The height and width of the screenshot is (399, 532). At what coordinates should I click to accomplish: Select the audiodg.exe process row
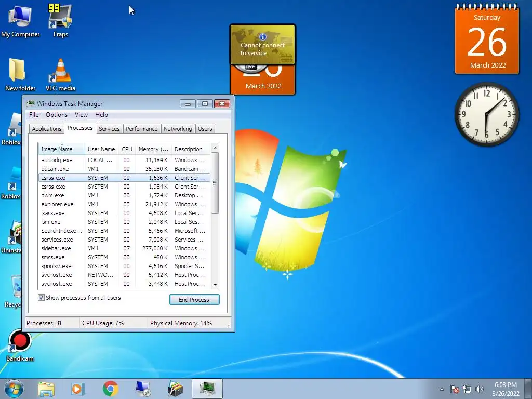[x=124, y=160]
